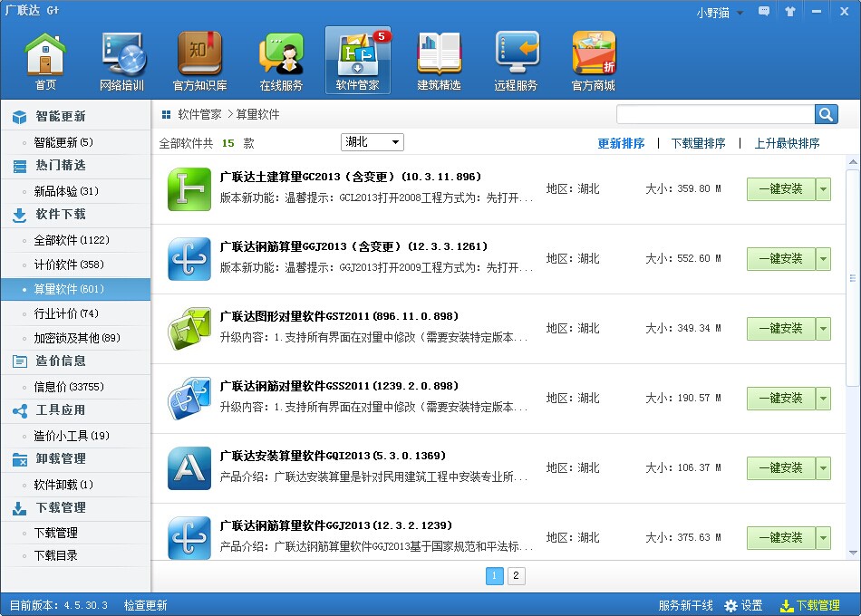Open 官方商城 official store icon
Viewport: 861px width, 616px height.
click(593, 62)
